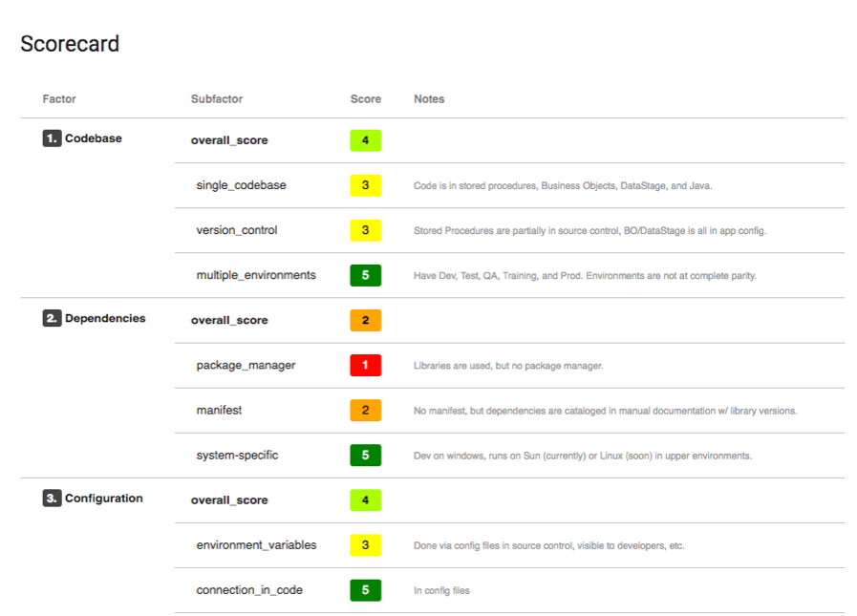
Task: Click the orange Dependencies overall_score badge 2
Action: coord(366,320)
